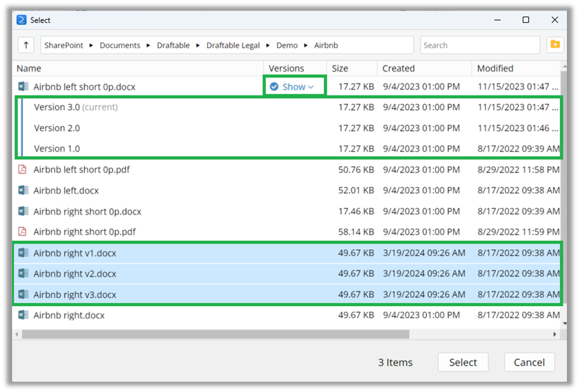This screenshot has width=579, height=392.
Task: Click 11/15/2023 01:46 modified cell
Action: click(x=518, y=128)
